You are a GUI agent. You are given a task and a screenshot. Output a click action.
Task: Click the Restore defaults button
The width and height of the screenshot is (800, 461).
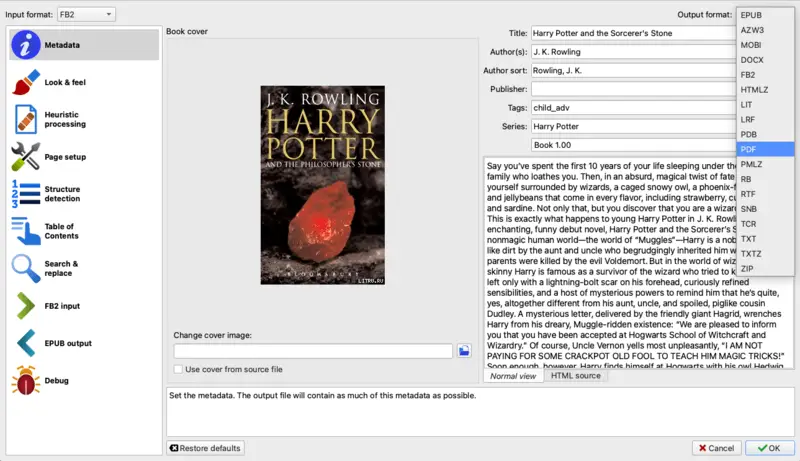coord(206,448)
